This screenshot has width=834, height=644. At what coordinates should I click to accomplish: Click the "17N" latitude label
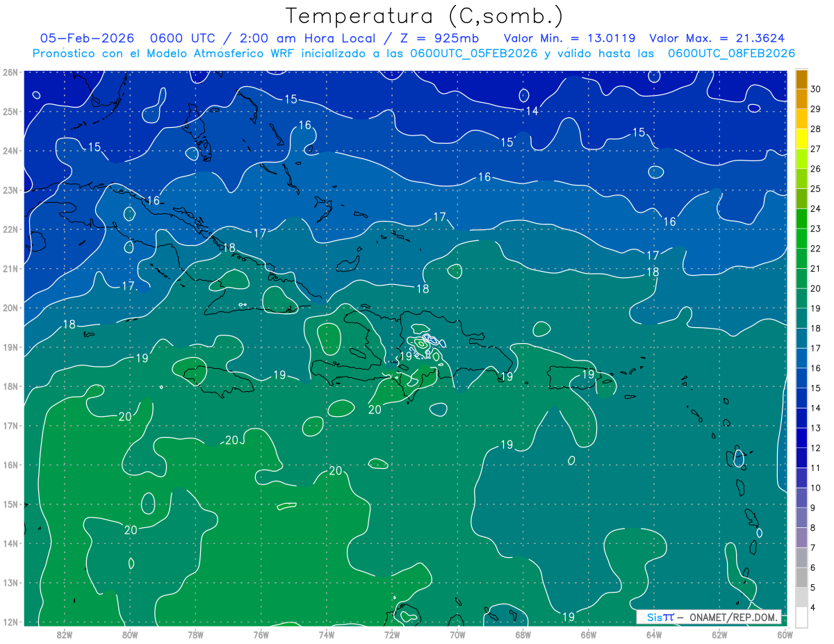[x=10, y=425]
